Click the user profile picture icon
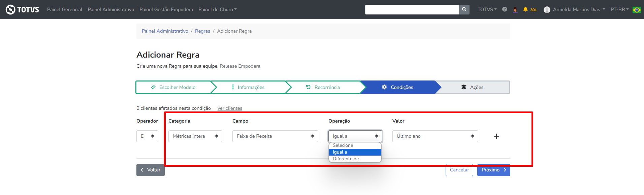Image resolution: width=644 pixels, height=195 pixels. pos(547,10)
